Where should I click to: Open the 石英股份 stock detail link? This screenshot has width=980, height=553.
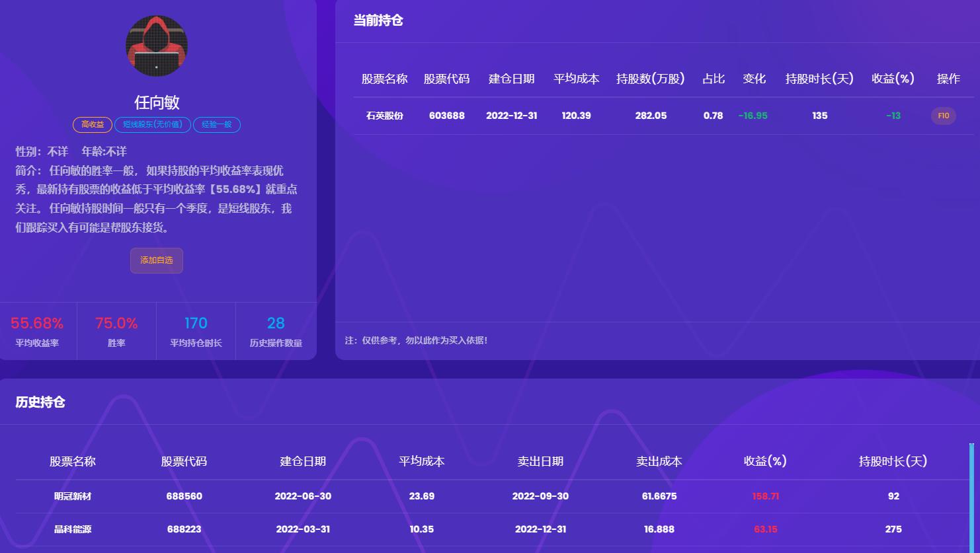click(x=384, y=115)
